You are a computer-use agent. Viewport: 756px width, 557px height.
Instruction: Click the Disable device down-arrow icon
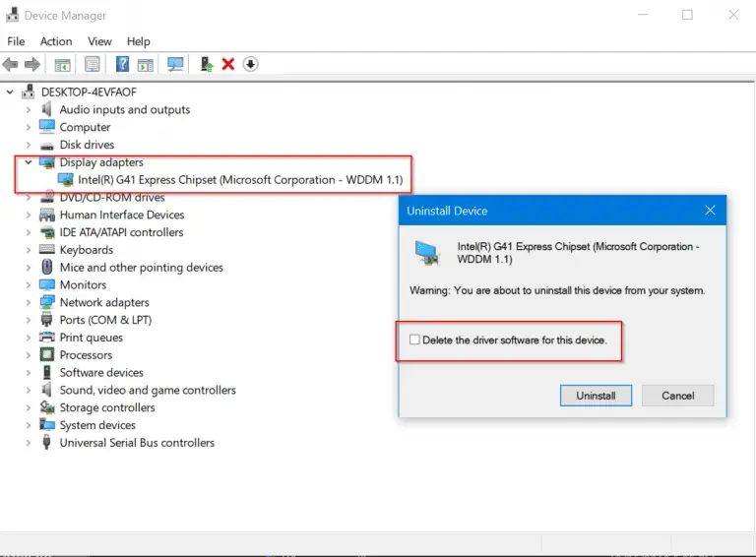click(250, 64)
